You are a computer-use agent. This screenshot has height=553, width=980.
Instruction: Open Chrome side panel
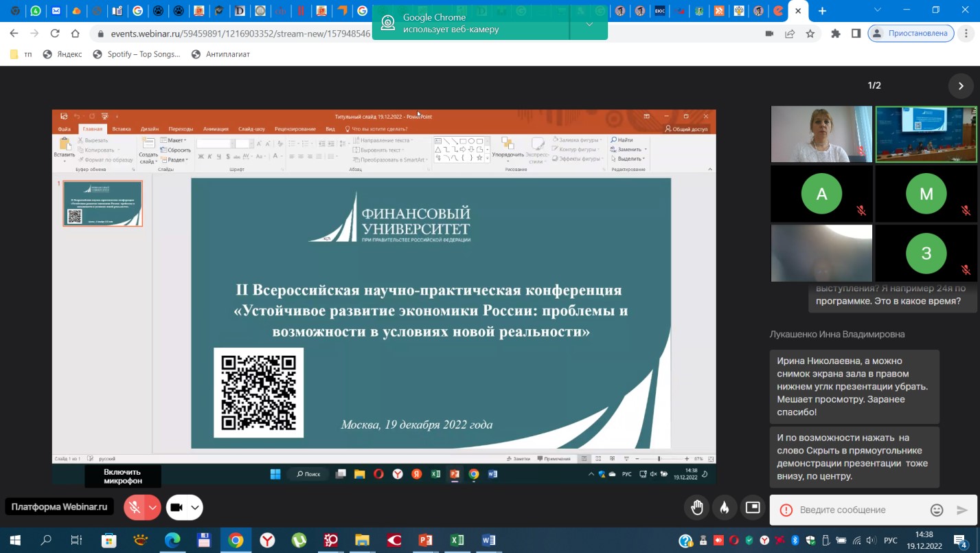click(856, 33)
